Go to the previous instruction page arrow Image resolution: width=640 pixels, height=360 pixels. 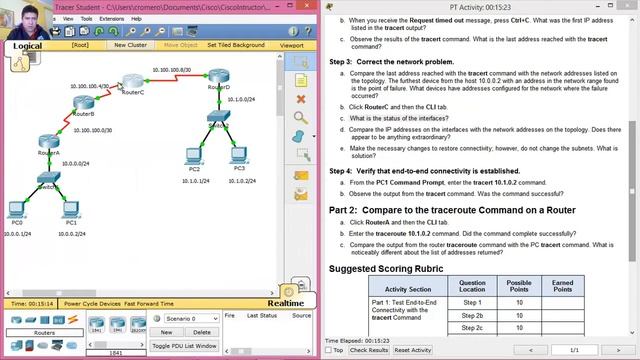(x=531, y=350)
